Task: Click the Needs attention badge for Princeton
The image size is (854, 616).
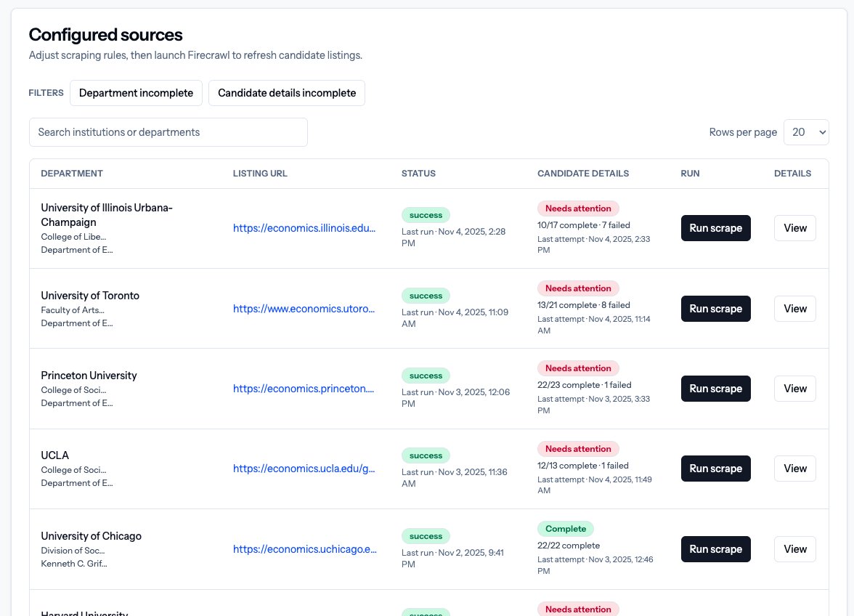Action: pyautogui.click(x=578, y=368)
